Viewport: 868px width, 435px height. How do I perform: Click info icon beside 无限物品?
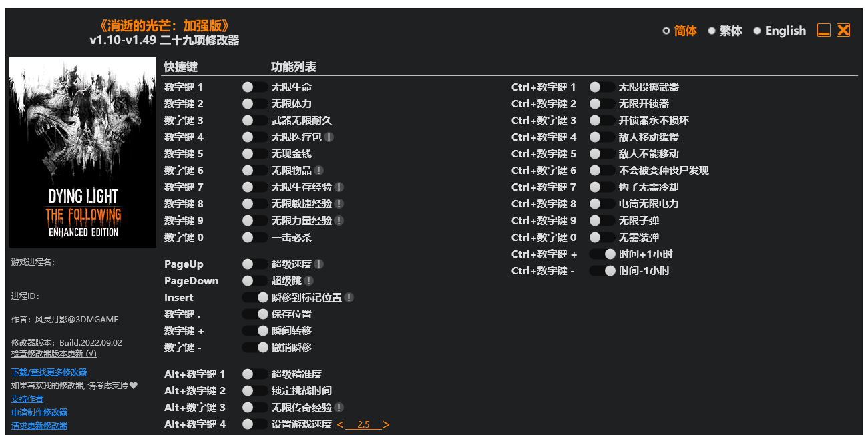tap(319, 171)
